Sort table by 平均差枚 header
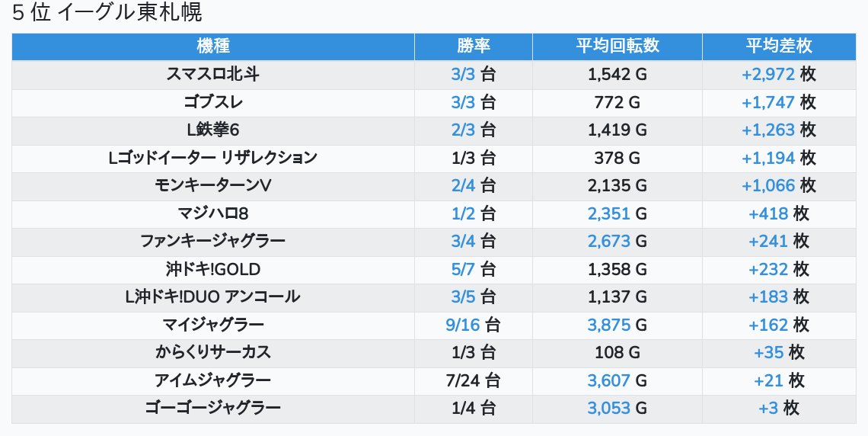Viewport: 868px width, 436px height. point(778,46)
